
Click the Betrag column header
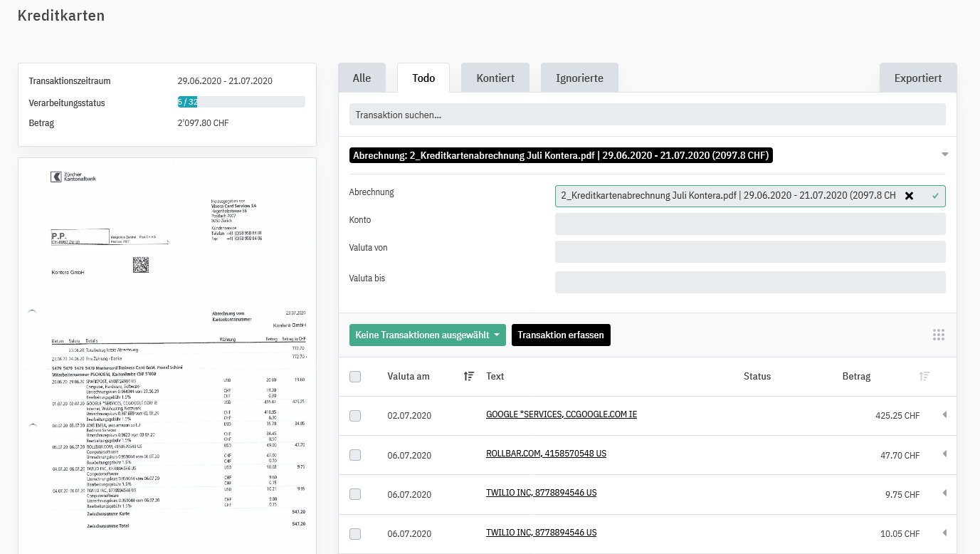point(856,376)
